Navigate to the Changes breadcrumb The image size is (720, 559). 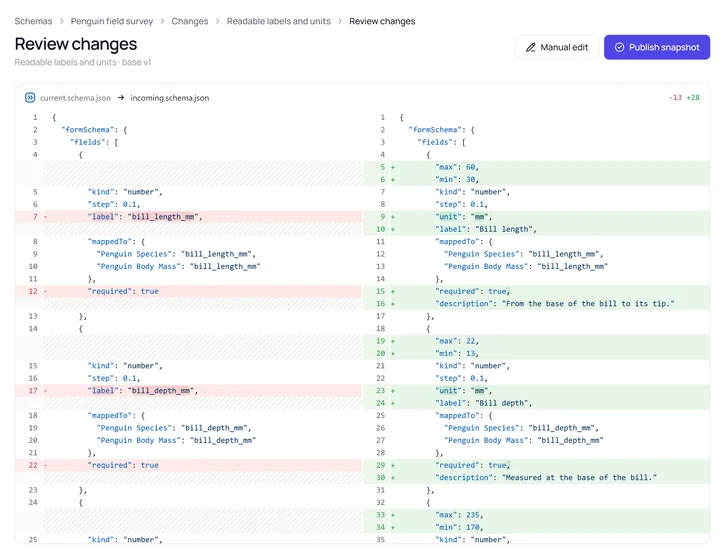[190, 21]
